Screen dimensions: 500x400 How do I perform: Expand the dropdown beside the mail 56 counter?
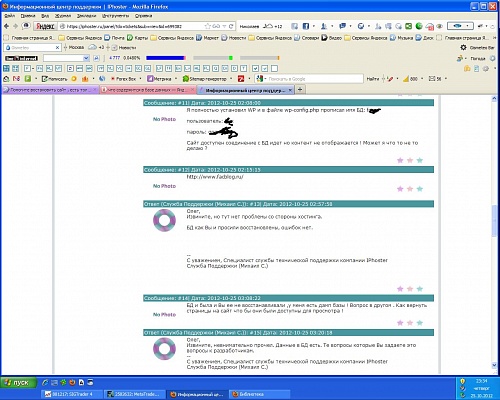446,79
